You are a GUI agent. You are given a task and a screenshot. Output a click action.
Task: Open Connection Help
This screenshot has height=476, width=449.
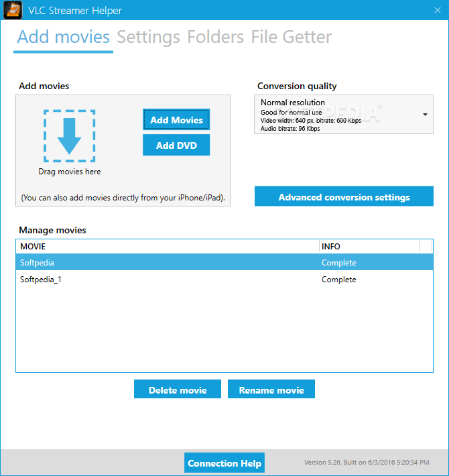(224, 463)
